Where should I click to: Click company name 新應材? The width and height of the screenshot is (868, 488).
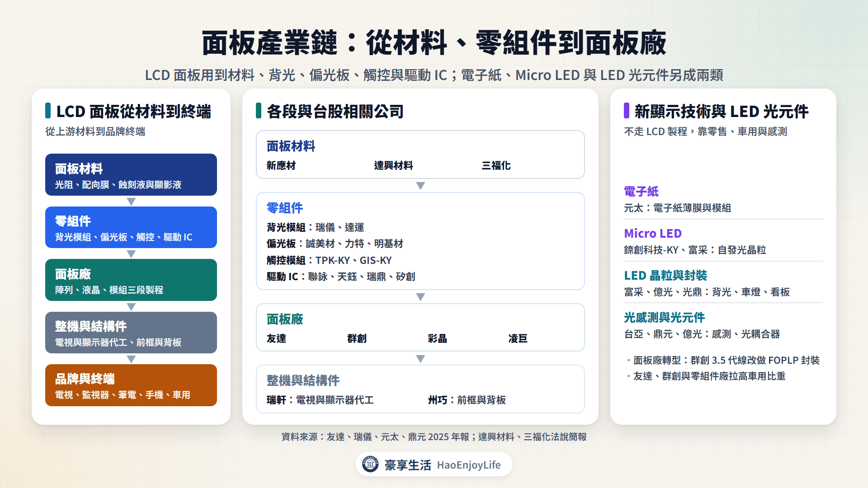pos(281,165)
